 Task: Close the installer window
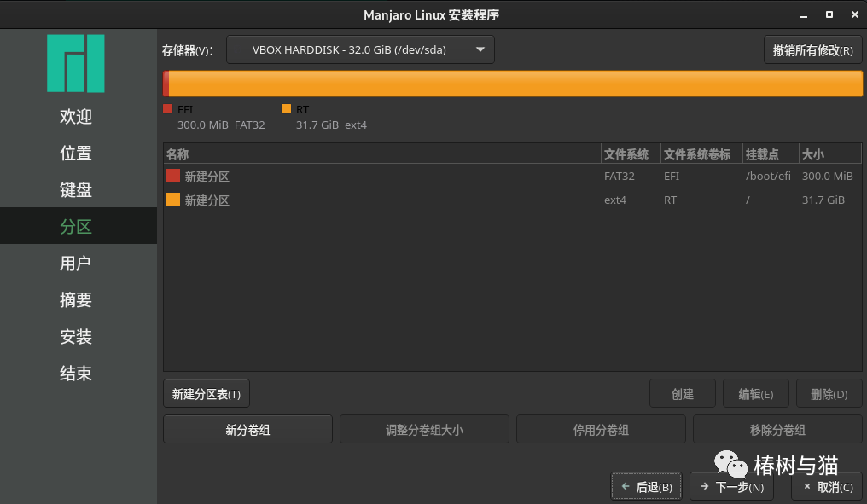click(x=855, y=14)
